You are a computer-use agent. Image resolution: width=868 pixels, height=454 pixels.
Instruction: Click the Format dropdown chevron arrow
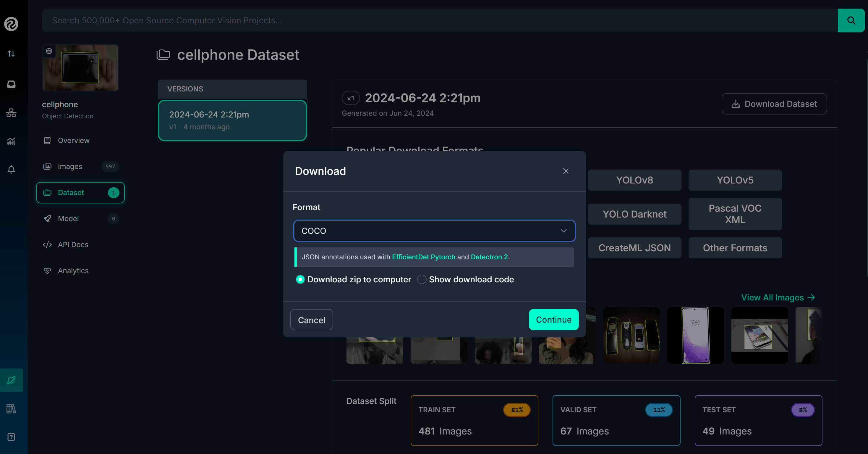(563, 231)
